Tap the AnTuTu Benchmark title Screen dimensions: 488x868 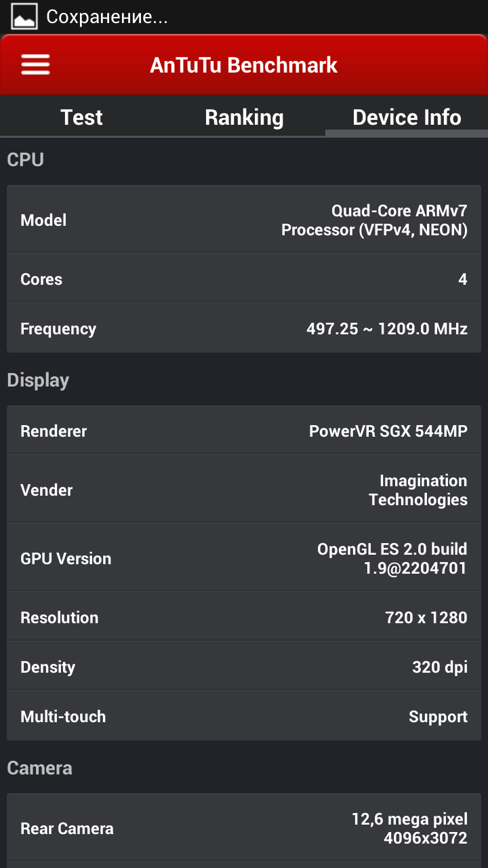pyautogui.click(x=244, y=65)
